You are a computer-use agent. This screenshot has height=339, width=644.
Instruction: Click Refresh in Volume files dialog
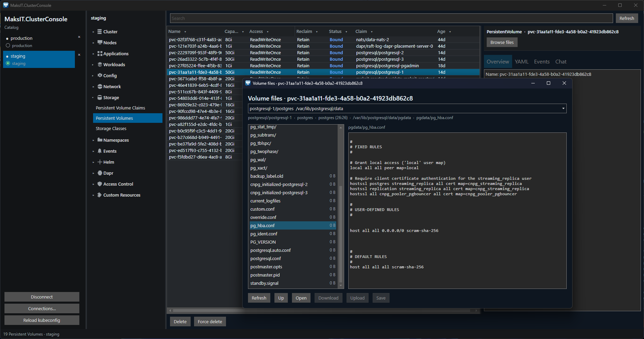[x=259, y=298]
